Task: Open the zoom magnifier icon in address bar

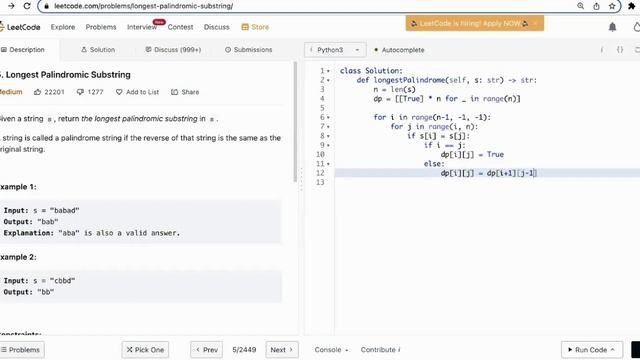Action: pyautogui.click(x=580, y=6)
